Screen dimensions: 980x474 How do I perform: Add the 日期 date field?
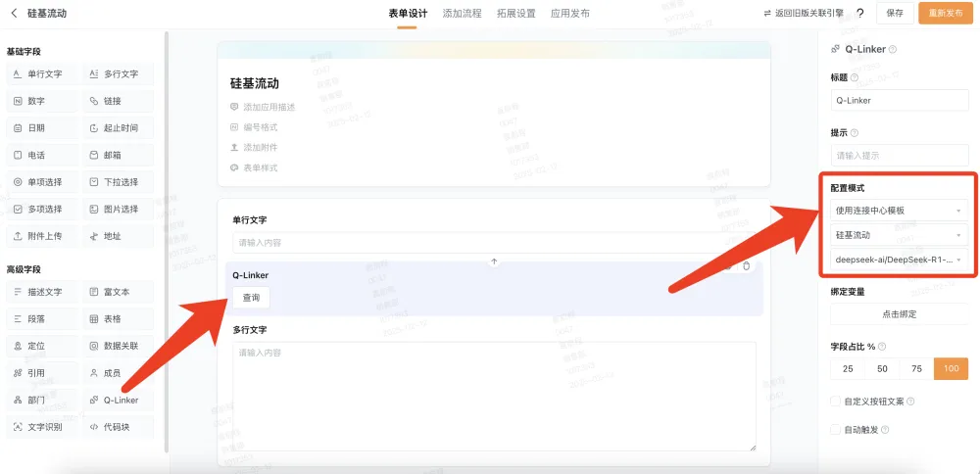[x=43, y=128]
